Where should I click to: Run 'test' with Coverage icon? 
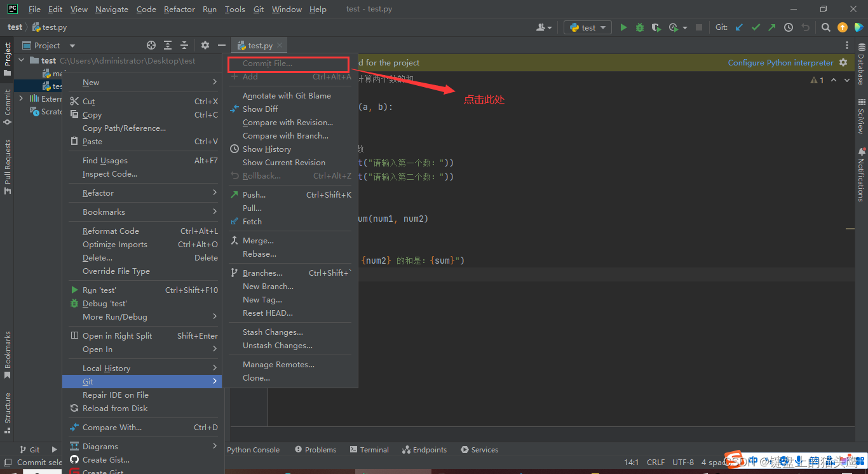tap(655, 27)
